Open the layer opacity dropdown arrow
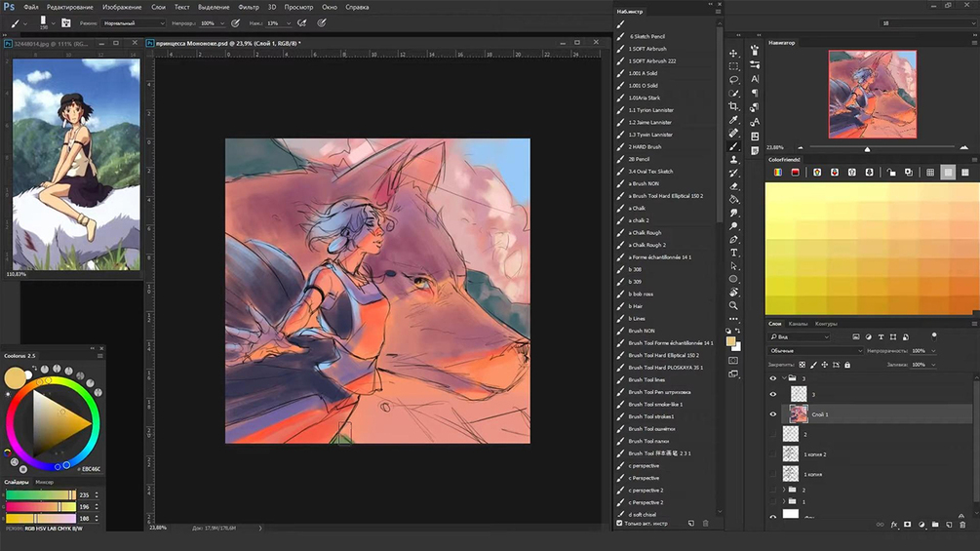Viewport: 980px width, 551px height. [x=934, y=351]
